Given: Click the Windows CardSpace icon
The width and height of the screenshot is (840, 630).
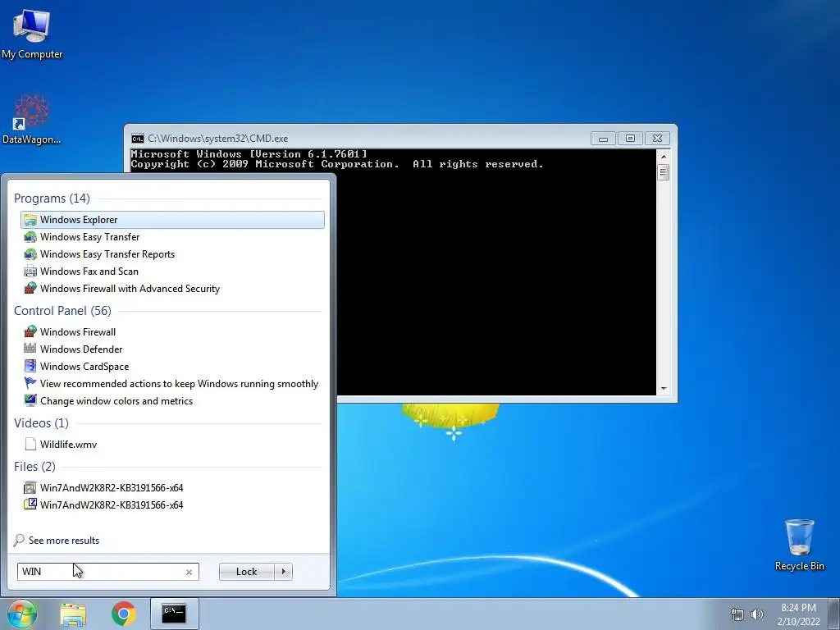Looking at the screenshot, I should [x=30, y=367].
